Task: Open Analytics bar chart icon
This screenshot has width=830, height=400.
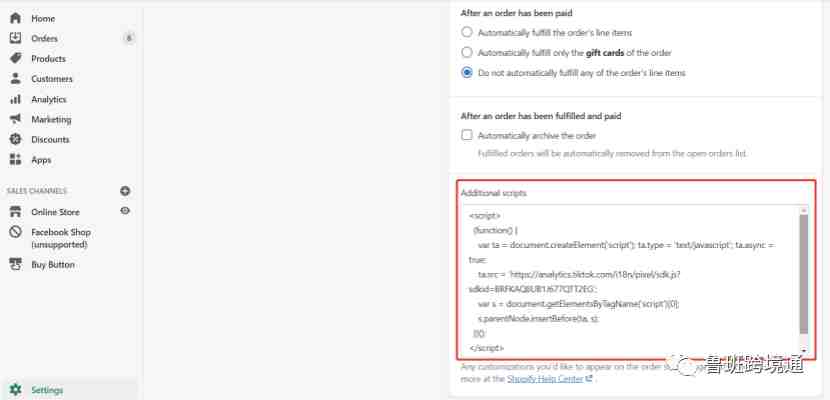Action: (x=15, y=99)
